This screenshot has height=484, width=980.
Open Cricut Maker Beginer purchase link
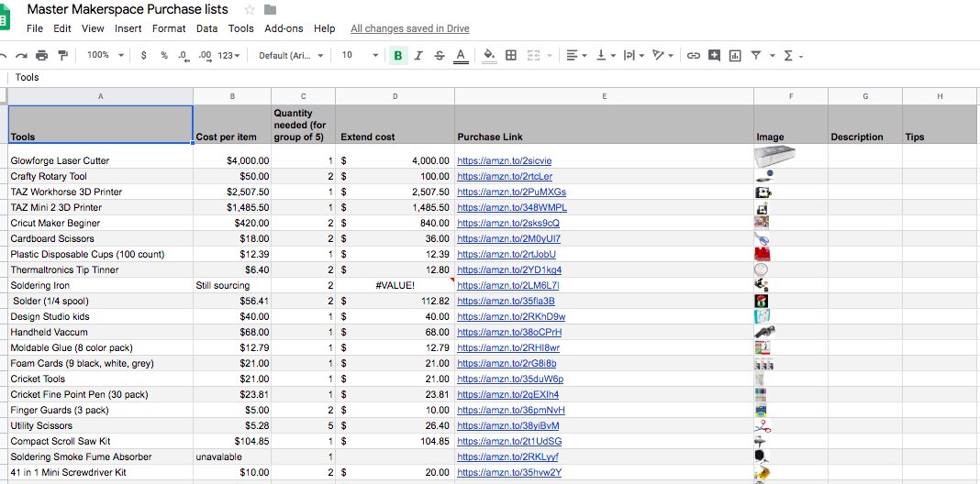[x=508, y=223]
